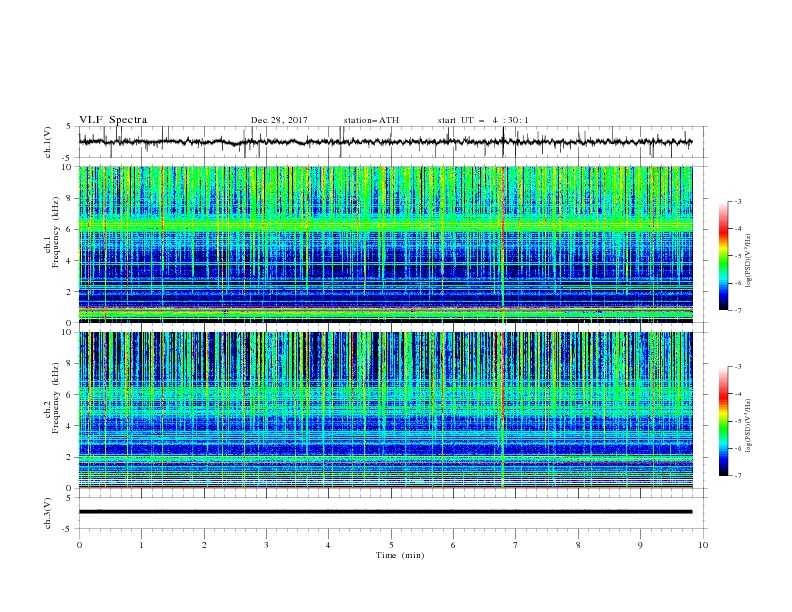
Task: Click the log(PSD) label beside ch.2 colorbar
Action: [x=749, y=425]
